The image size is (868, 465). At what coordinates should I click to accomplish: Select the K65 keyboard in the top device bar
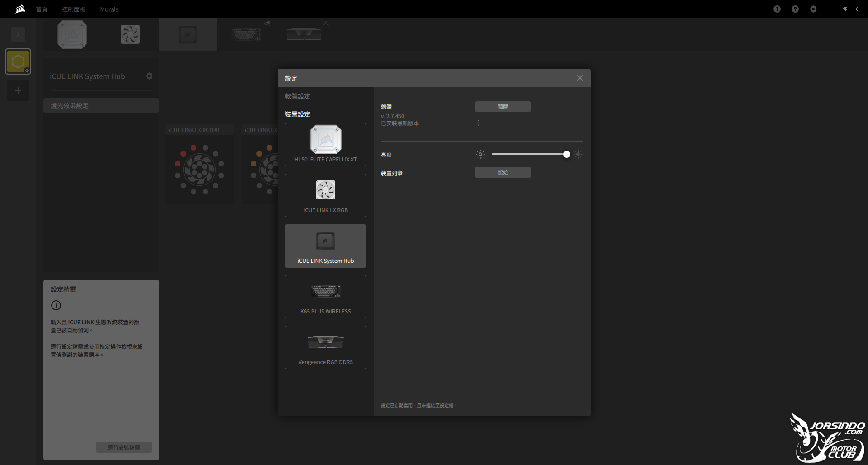246,34
